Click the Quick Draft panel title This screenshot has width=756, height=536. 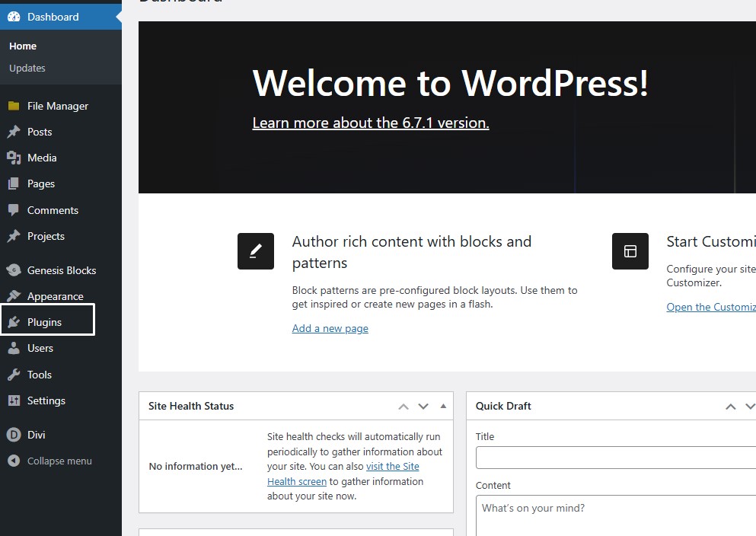pyautogui.click(x=503, y=407)
